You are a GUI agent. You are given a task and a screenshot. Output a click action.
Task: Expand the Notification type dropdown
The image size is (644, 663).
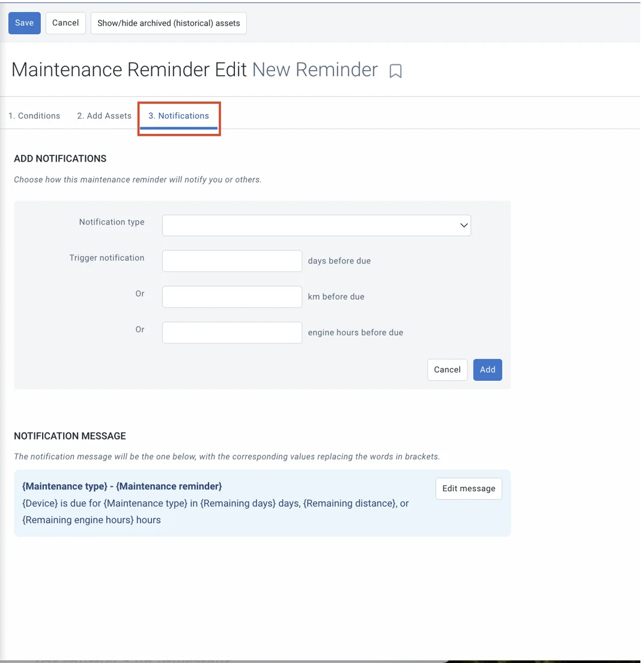[x=316, y=225]
